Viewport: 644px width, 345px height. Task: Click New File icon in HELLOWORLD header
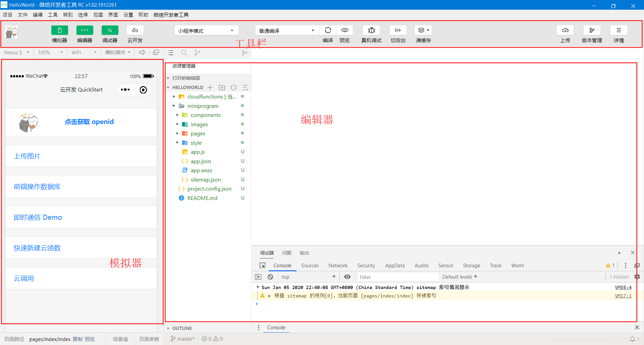pos(210,87)
